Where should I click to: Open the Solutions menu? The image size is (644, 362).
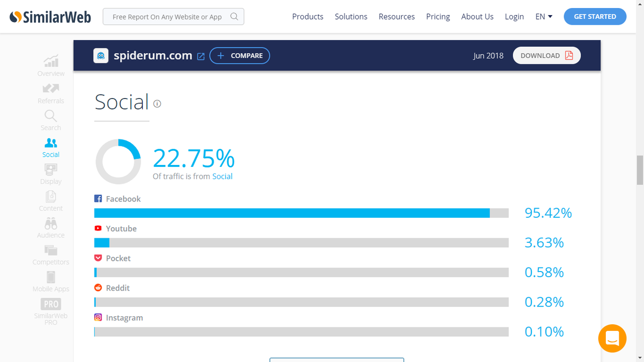[351, 17]
